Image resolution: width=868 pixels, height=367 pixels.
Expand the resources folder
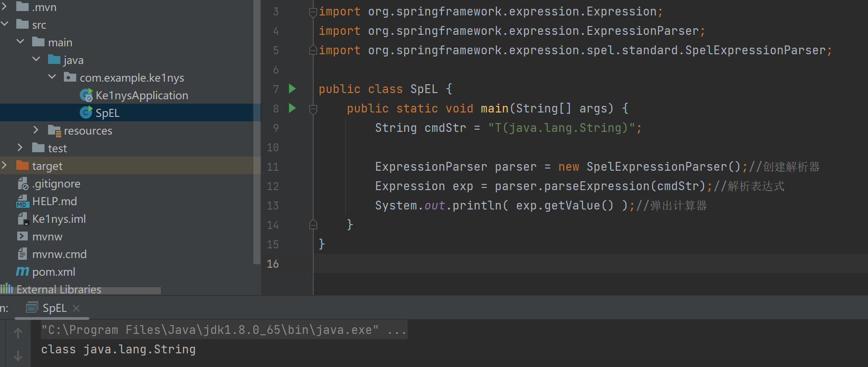pyautogui.click(x=36, y=130)
